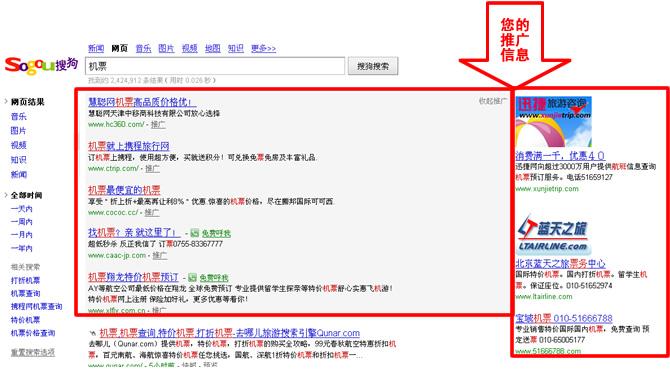
Task: Switch to the 图片 top tab
Action: pyautogui.click(x=166, y=48)
